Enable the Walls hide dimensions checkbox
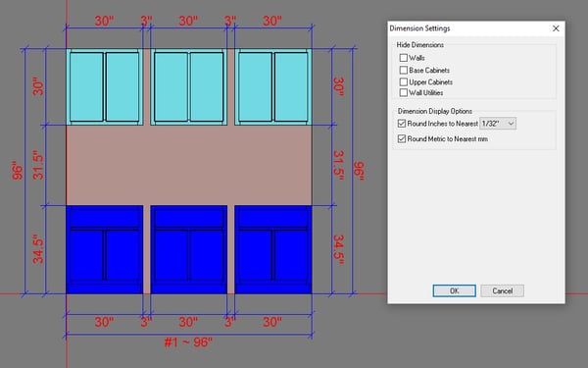This screenshot has height=368, width=588. click(x=404, y=58)
